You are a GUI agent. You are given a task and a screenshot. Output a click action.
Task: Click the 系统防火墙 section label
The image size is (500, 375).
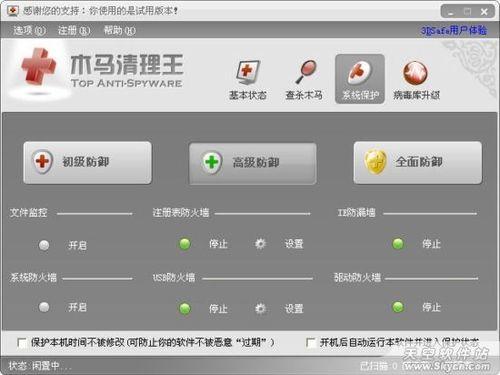[33, 277]
